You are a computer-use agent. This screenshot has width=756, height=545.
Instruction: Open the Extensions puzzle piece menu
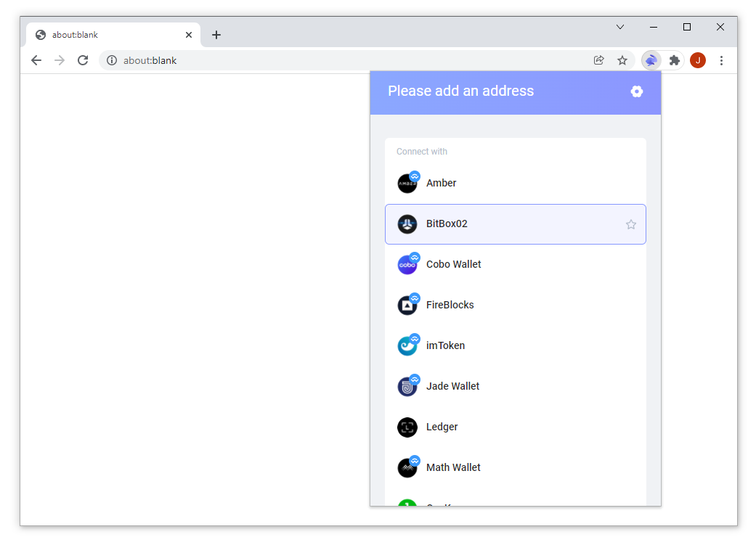(674, 61)
